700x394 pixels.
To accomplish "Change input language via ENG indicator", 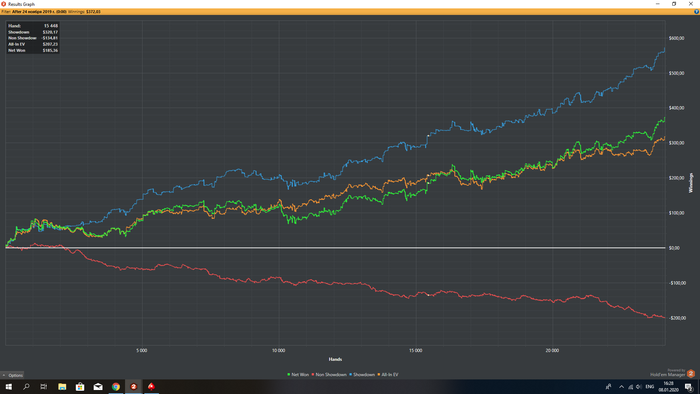I will tap(650, 387).
